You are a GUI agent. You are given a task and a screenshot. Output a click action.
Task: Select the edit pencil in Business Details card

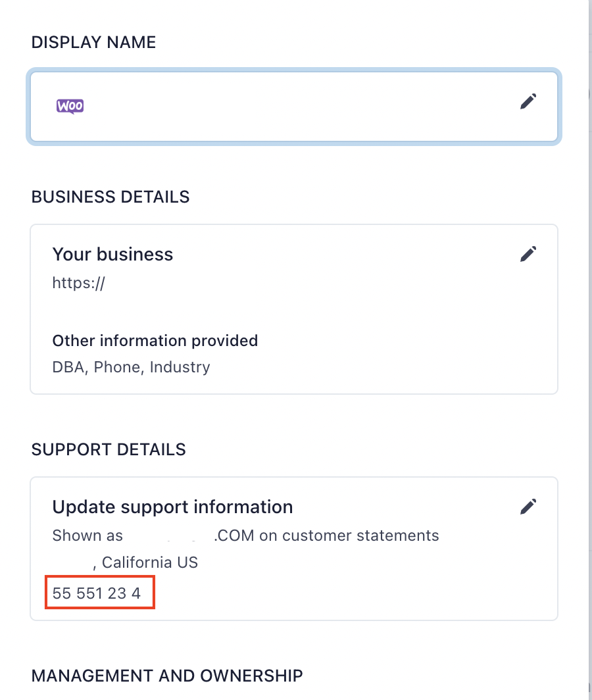coord(528,253)
